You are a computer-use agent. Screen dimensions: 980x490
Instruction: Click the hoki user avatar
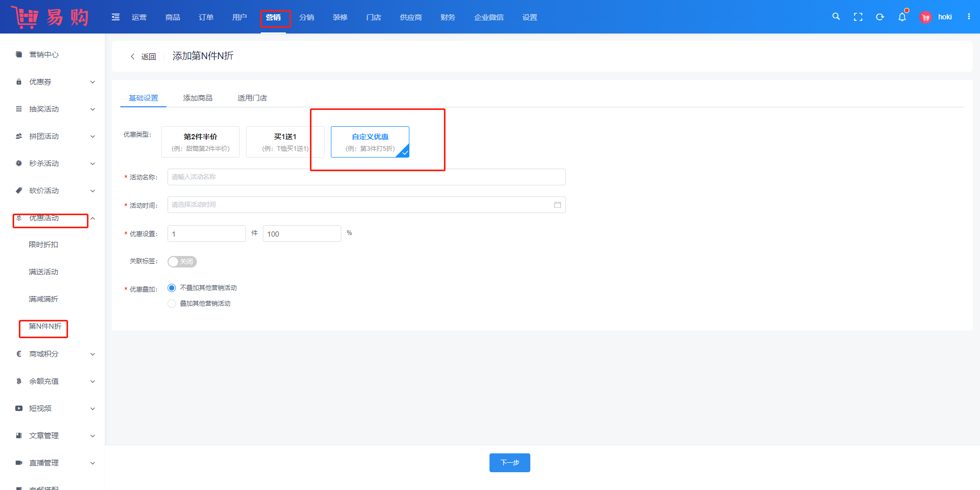926,17
